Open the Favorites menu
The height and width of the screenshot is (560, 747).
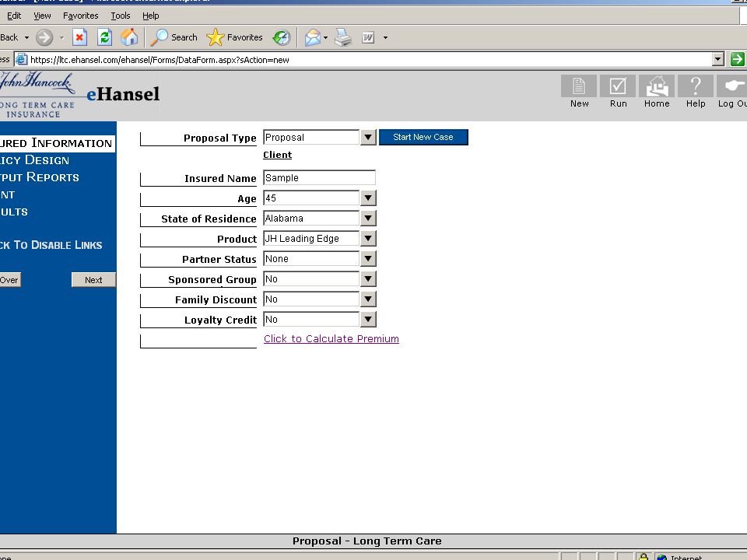pyautogui.click(x=80, y=16)
